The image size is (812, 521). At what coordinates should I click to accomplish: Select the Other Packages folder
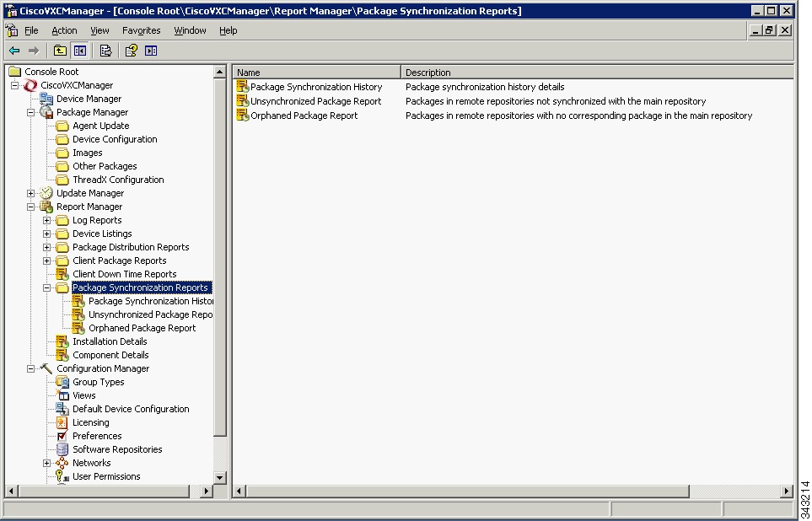pos(105,166)
